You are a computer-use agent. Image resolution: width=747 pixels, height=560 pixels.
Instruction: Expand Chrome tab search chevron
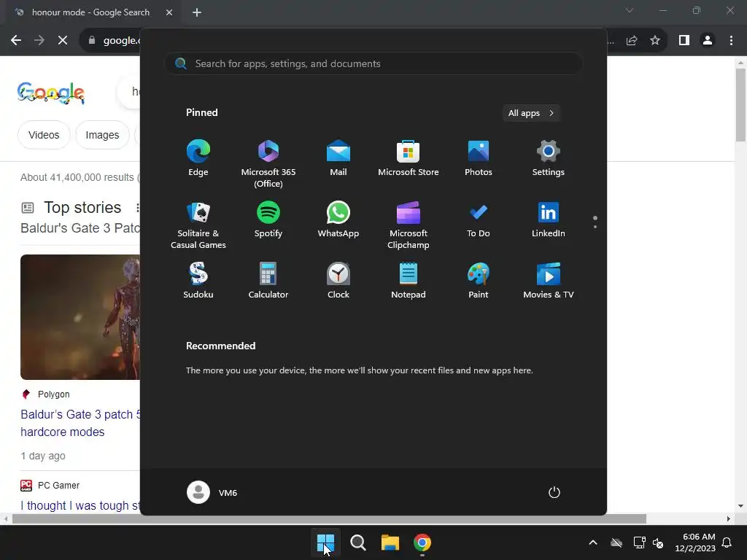pyautogui.click(x=630, y=10)
